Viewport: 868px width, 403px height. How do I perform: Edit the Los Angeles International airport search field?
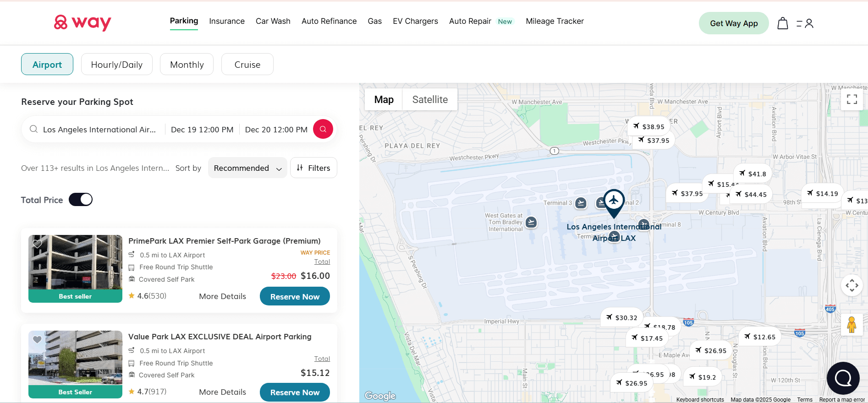[x=94, y=130]
